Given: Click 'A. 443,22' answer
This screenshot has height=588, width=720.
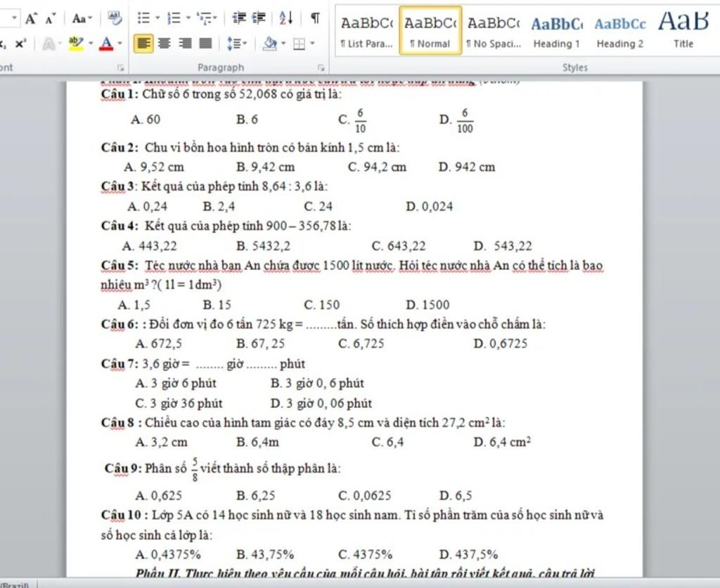Looking at the screenshot, I should point(149,246).
